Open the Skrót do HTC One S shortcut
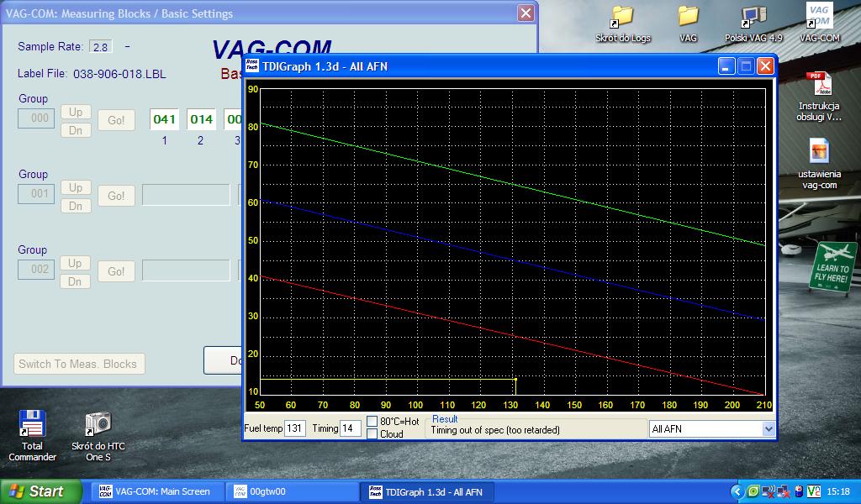The image size is (861, 504). [98, 436]
